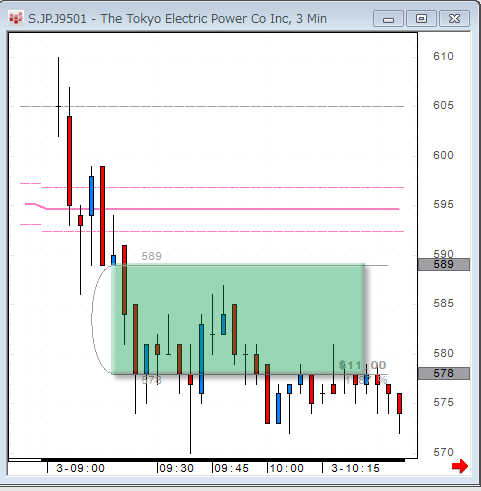Click the tall red candle falling from 604 to 595

pos(69,161)
